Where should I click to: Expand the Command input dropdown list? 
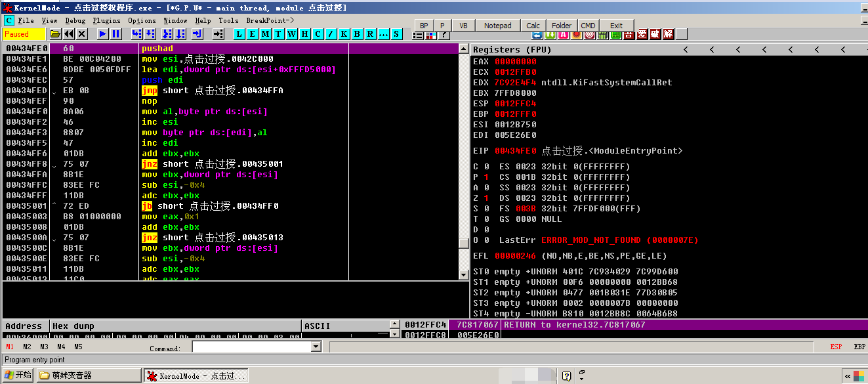pos(316,347)
